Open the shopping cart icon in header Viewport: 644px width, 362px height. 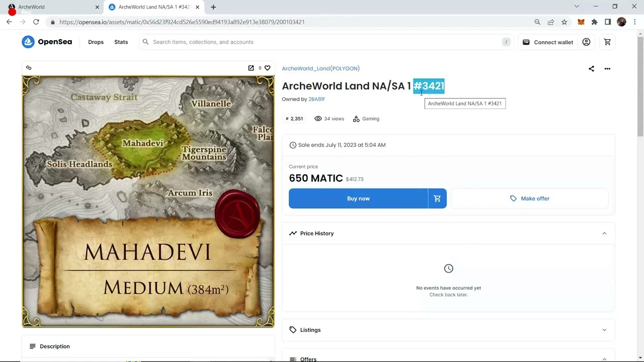[607, 42]
